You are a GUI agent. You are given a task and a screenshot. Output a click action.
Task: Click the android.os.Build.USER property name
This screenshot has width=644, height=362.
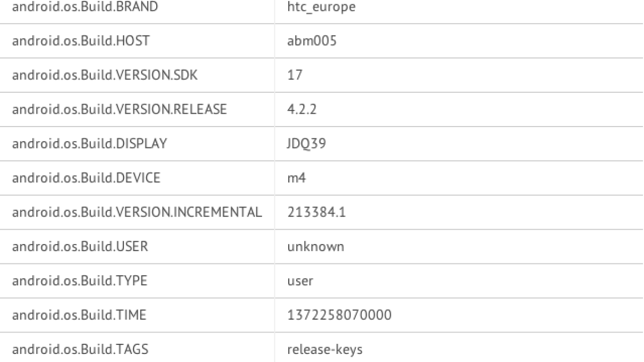(80, 247)
